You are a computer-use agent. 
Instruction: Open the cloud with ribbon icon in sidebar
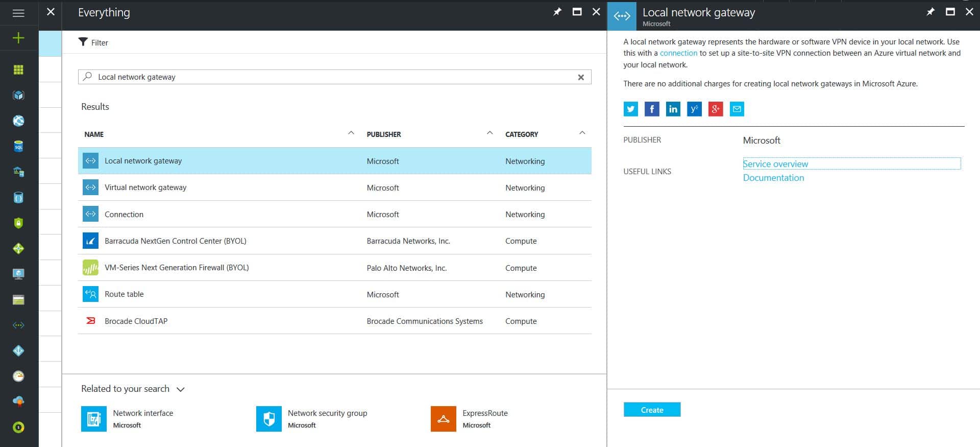(x=18, y=402)
